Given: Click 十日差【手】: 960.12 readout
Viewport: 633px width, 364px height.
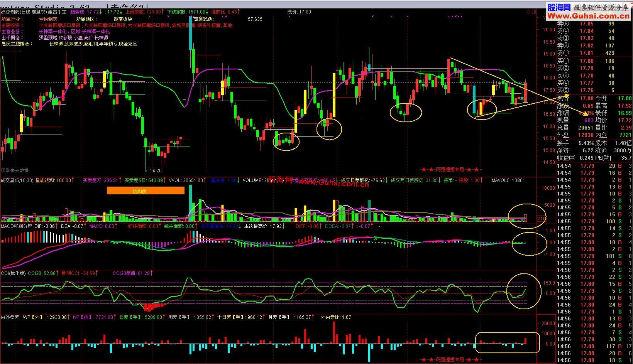Looking at the screenshot, I should [x=240, y=317].
